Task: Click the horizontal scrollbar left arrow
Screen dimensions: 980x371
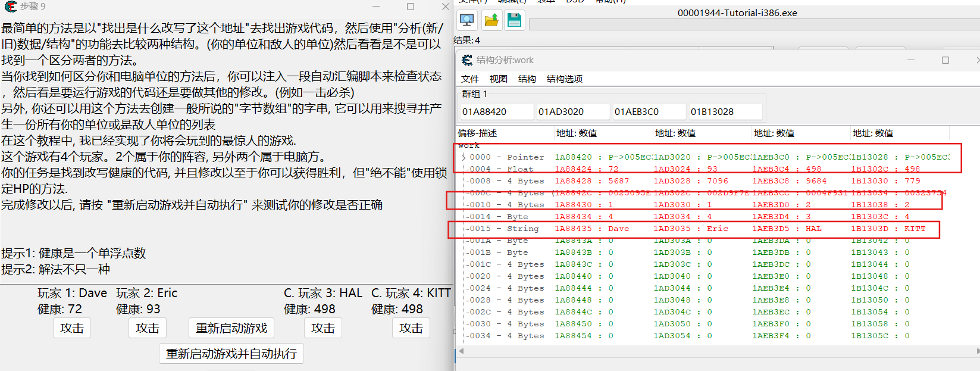Action: pyautogui.click(x=461, y=351)
